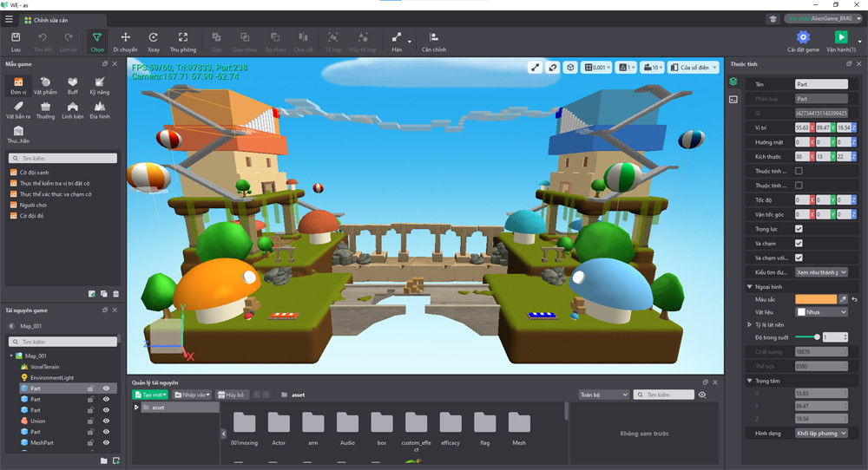The width and height of the screenshot is (868, 470).
Task: Collapse the Map_001 tree node
Action: pyautogui.click(x=11, y=356)
